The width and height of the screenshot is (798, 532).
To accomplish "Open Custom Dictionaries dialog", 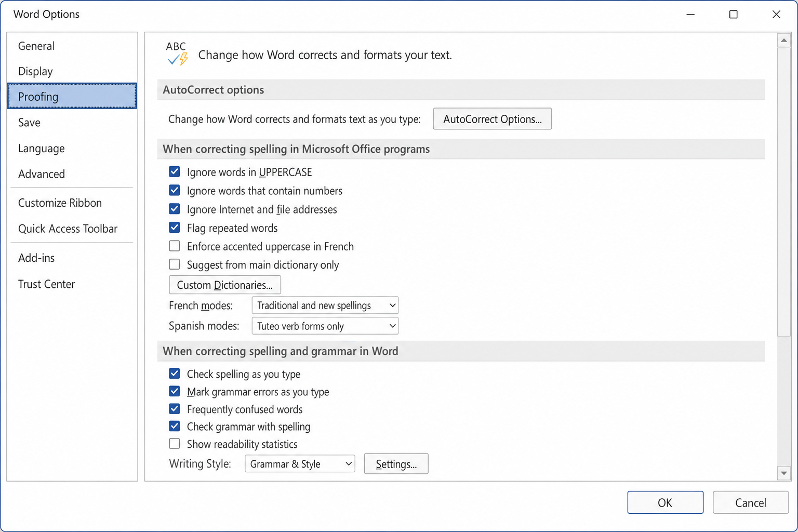I will (225, 285).
